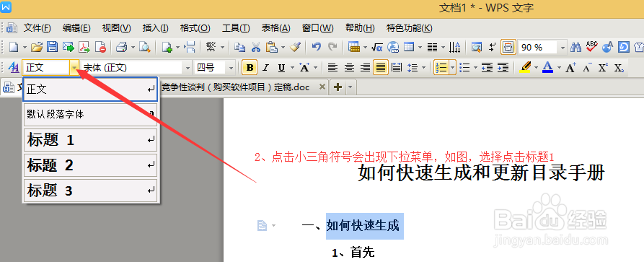
Task: Select 默认段落字体 style entry
Action: [90, 114]
